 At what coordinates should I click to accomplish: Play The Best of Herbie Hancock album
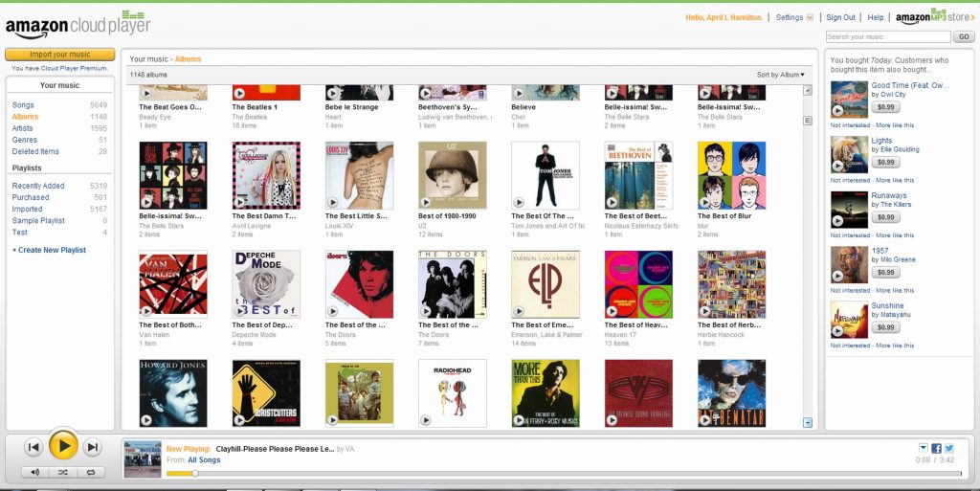point(705,311)
